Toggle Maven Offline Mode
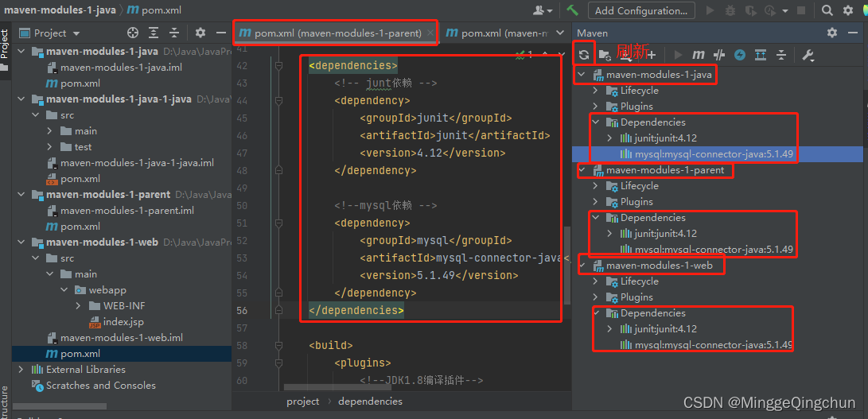 (719, 55)
